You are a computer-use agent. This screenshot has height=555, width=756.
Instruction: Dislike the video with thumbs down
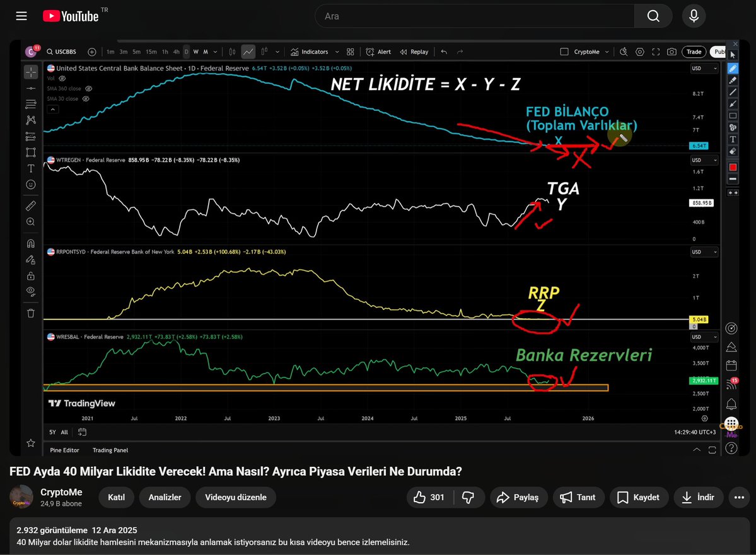tap(469, 497)
